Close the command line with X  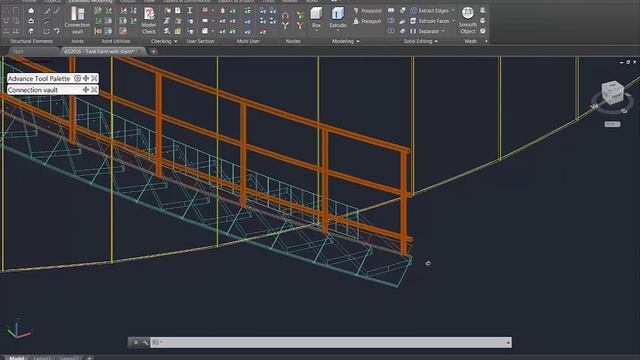click(x=136, y=342)
